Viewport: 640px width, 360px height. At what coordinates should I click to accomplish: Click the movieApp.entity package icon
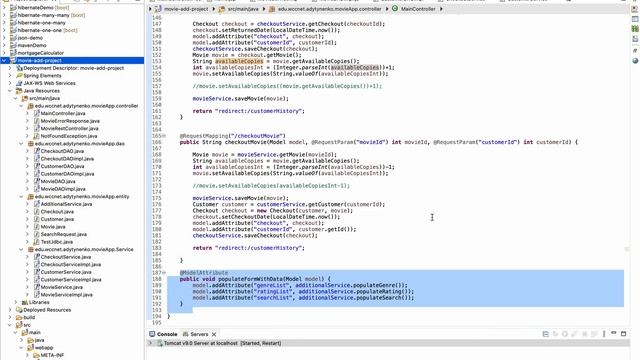(x=31, y=196)
